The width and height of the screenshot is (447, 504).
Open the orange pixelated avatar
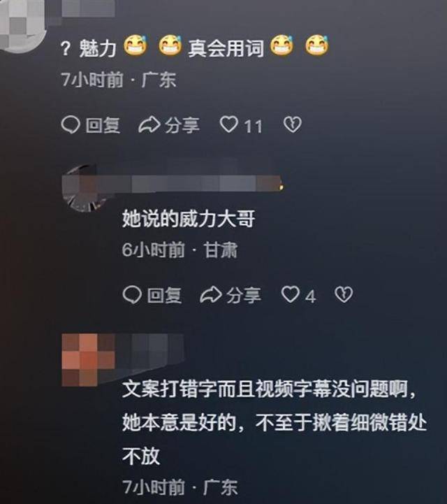tap(88, 360)
